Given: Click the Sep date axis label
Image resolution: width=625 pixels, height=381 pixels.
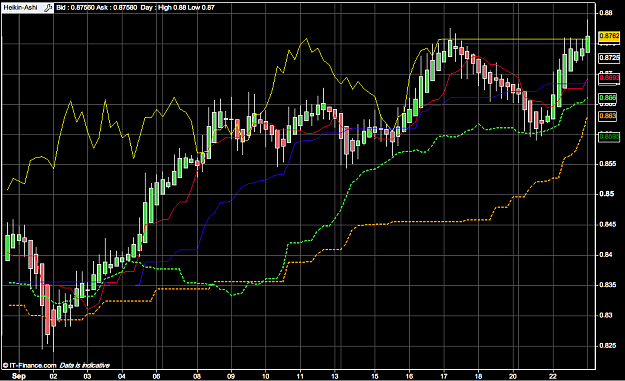Looking at the screenshot, I should [x=19, y=376].
